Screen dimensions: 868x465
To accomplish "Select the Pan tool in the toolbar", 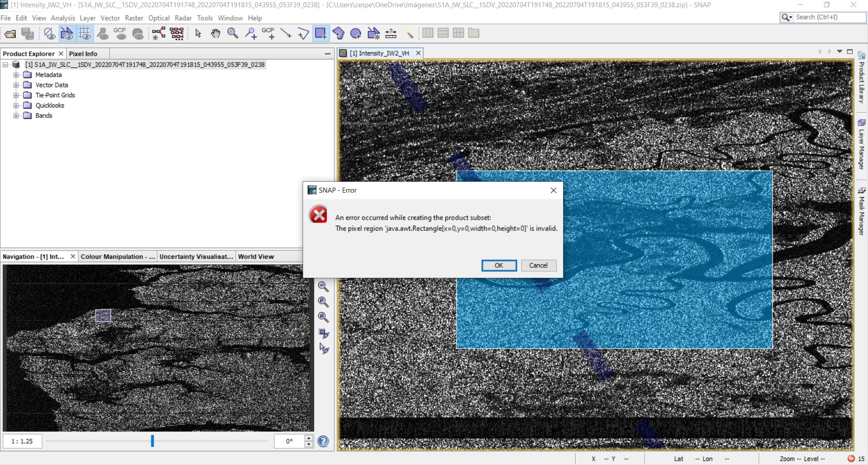I will (215, 33).
